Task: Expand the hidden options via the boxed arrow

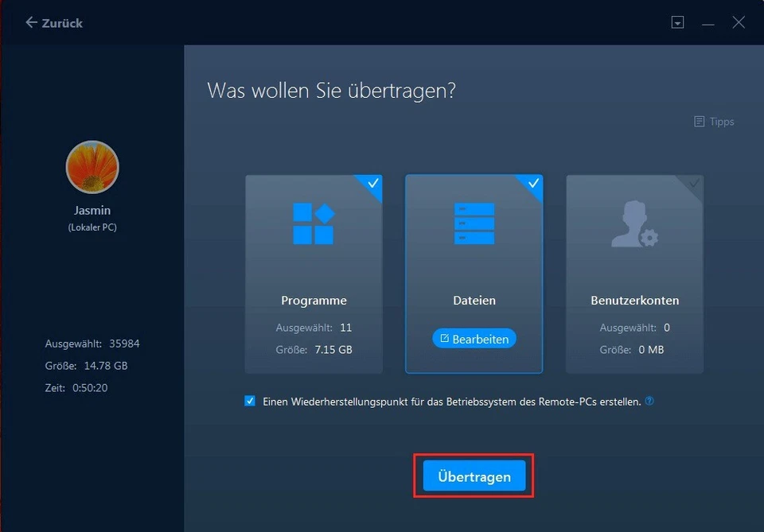Action: [x=678, y=22]
